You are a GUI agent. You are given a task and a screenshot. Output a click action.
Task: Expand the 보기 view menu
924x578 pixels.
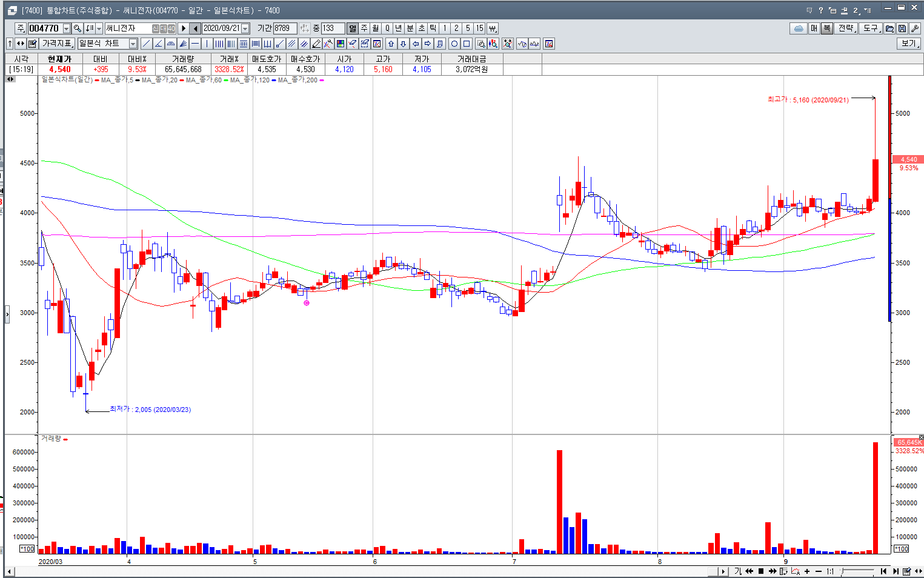pos(909,44)
